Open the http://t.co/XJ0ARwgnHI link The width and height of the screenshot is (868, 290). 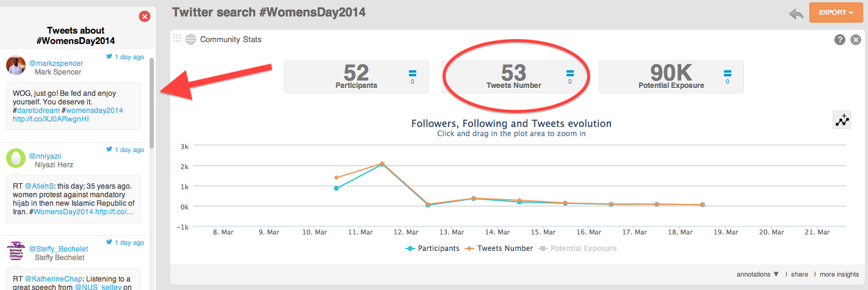[x=51, y=119]
